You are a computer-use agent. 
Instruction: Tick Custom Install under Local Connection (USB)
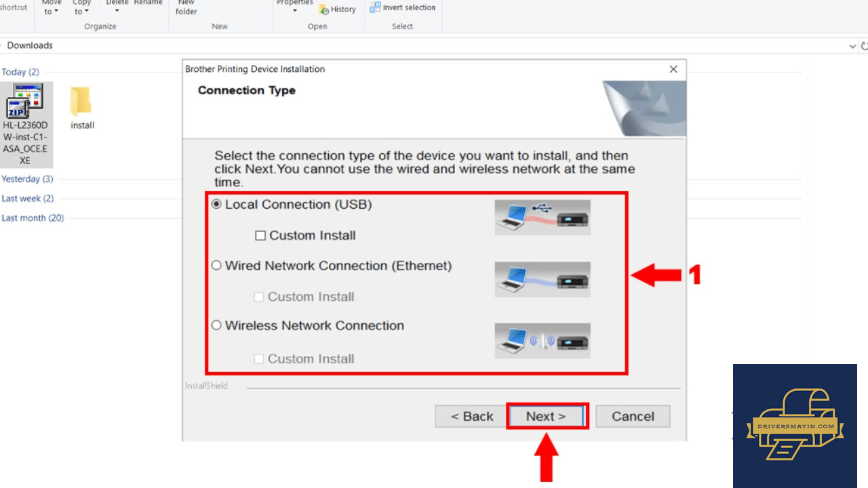(x=260, y=236)
